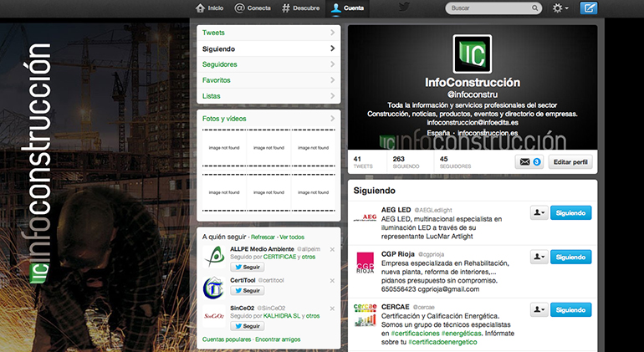The image size is (644, 352).
Task: Expand user actions menu for CGP Rioja
Action: 539,258
